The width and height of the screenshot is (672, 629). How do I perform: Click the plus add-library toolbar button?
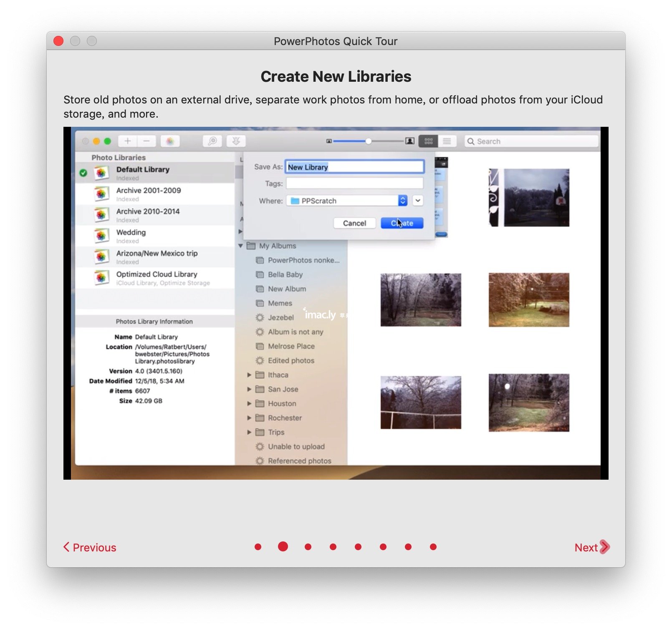pyautogui.click(x=128, y=141)
